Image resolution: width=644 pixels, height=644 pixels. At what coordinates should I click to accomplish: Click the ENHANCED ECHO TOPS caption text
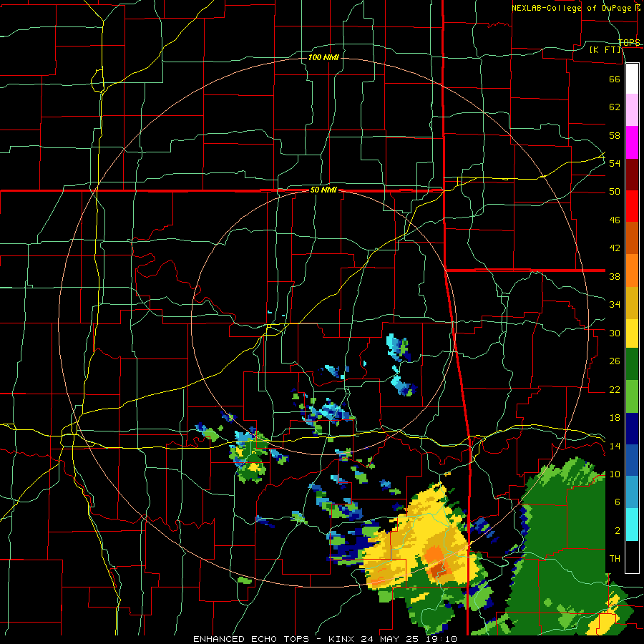pos(251,639)
